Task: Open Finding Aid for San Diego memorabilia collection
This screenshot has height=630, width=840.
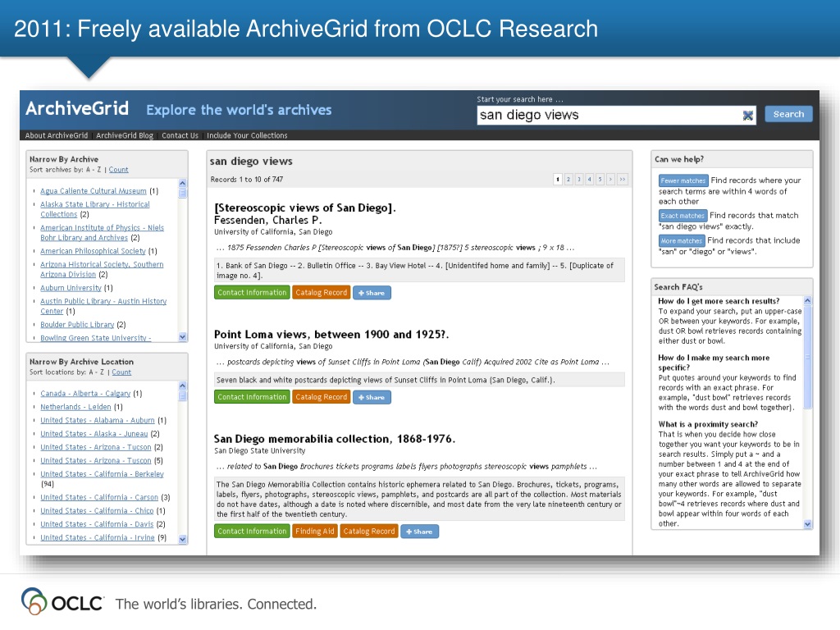Action: 315,532
